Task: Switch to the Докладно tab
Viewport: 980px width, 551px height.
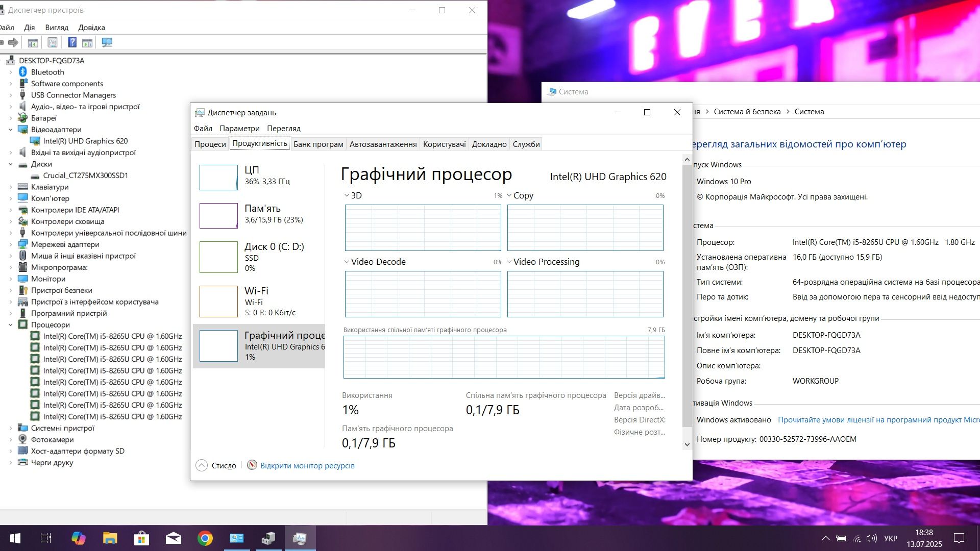Action: click(489, 144)
